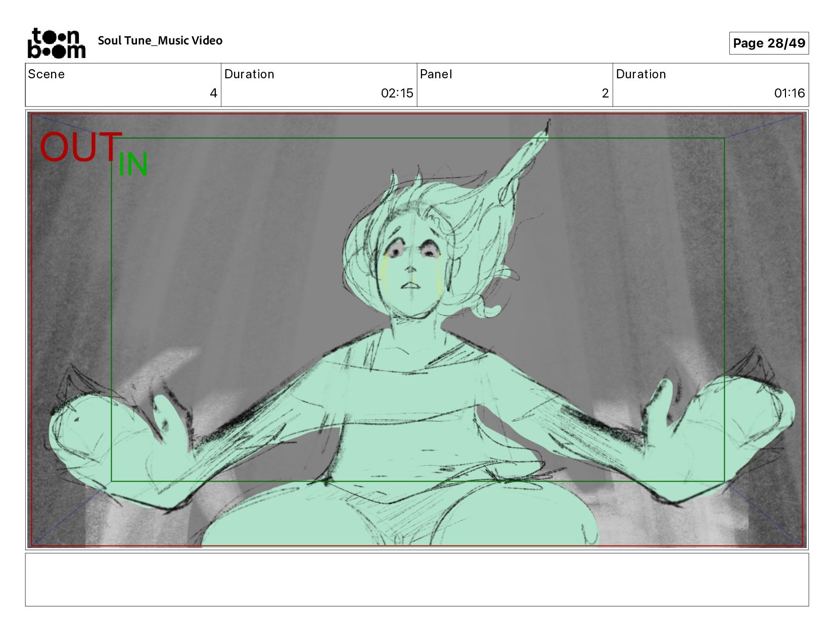This screenshot has height=644, width=834.
Task: Select the 'Soul Tune_Music Video' title text
Action: (160, 41)
